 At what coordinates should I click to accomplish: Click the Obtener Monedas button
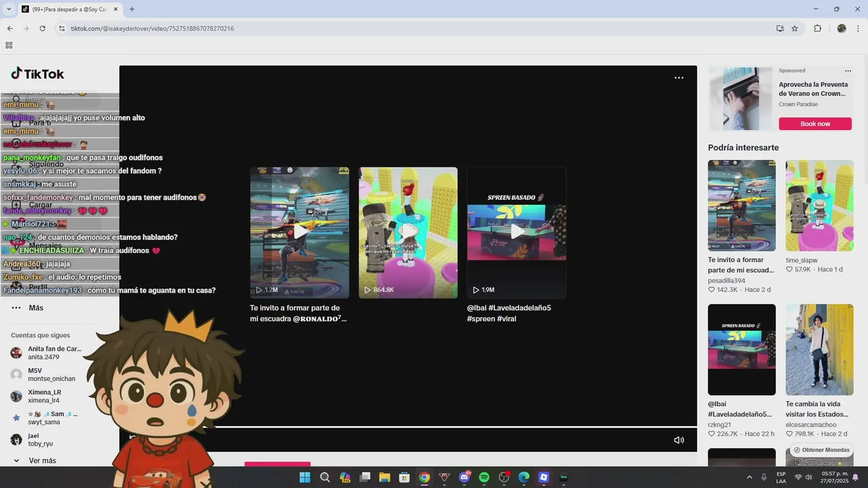[x=821, y=450]
